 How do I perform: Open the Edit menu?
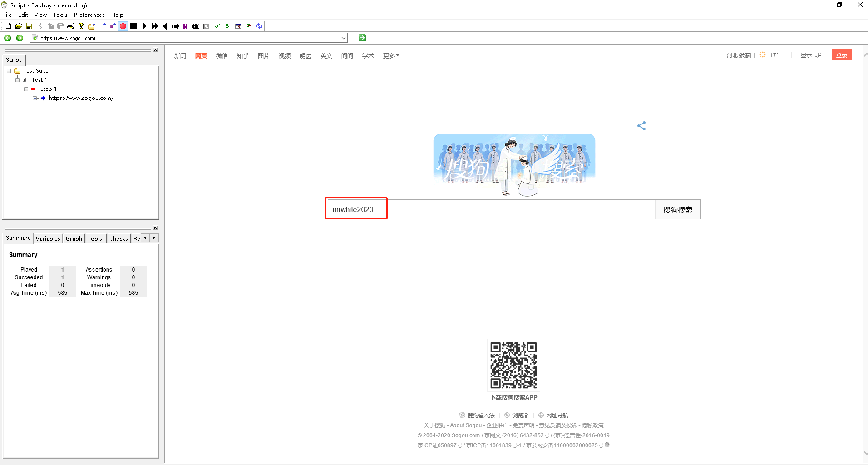[x=23, y=15]
